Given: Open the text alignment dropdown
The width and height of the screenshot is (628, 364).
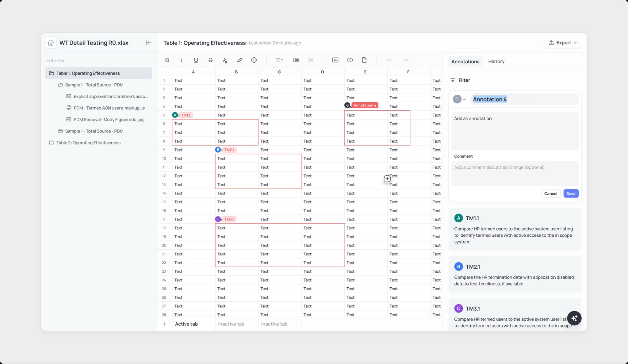Looking at the screenshot, I should pyautogui.click(x=279, y=60).
